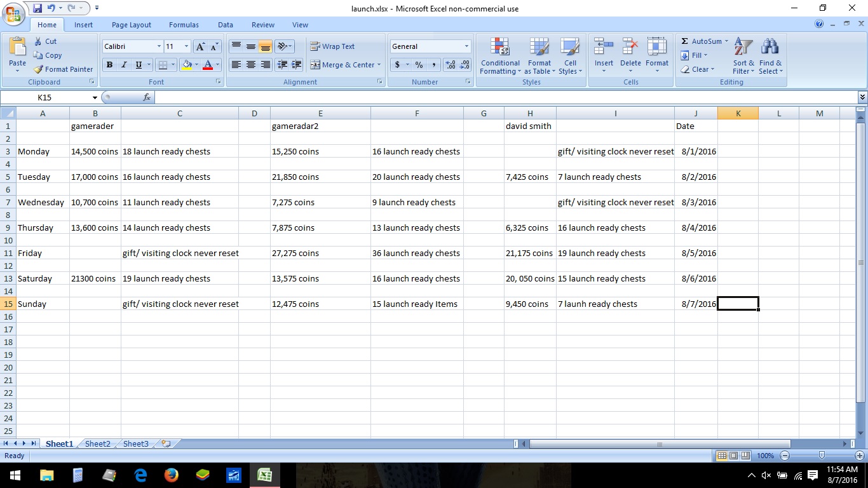The height and width of the screenshot is (488, 868).
Task: Apply Accounting dollar number format
Action: tap(397, 65)
